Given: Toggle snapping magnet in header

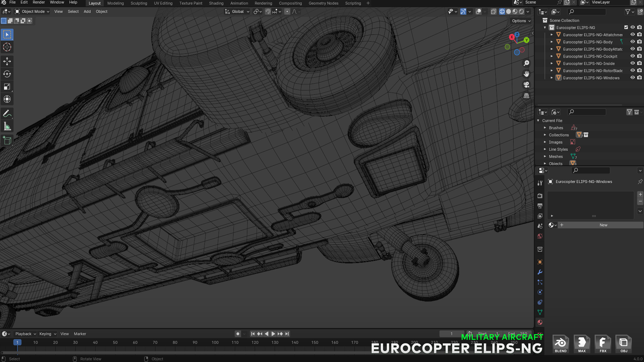Looking at the screenshot, I should click(x=268, y=12).
